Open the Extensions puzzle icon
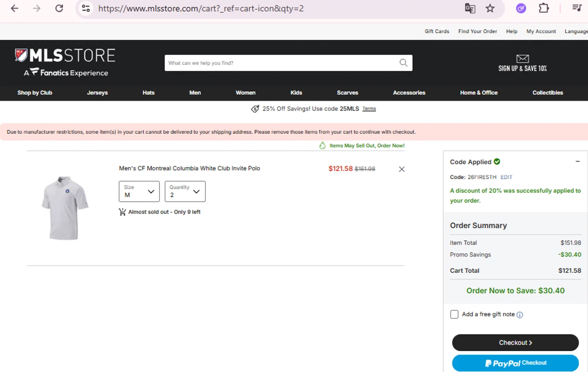The image size is (588, 372). [x=544, y=8]
